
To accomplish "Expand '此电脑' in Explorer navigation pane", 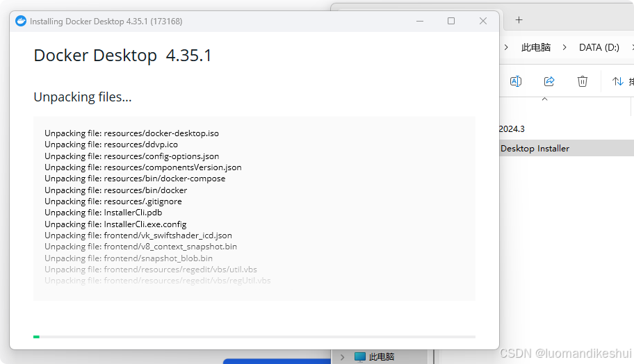I will (x=343, y=357).
